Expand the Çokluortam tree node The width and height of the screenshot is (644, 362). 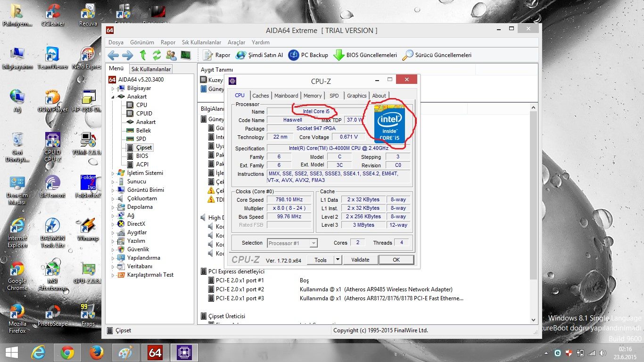(113, 198)
